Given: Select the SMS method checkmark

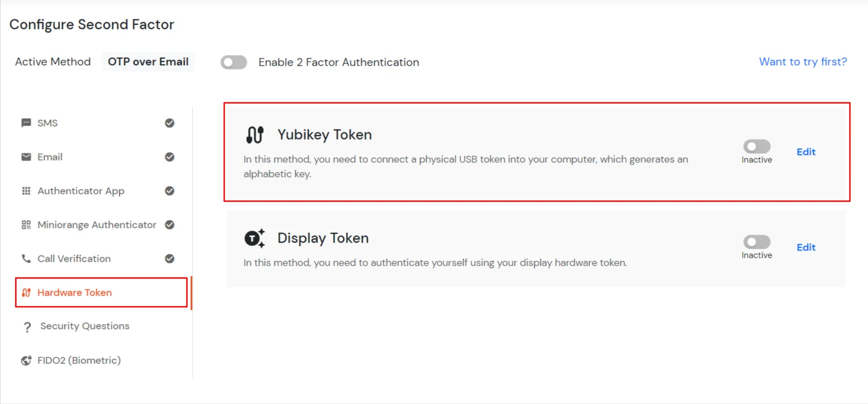Looking at the screenshot, I should coord(169,123).
